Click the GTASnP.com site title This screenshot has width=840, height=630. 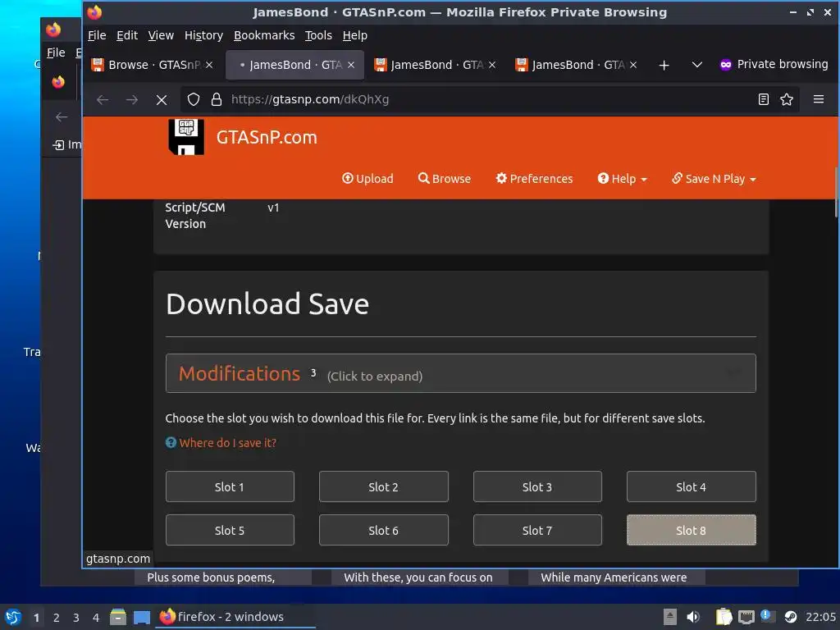(267, 137)
